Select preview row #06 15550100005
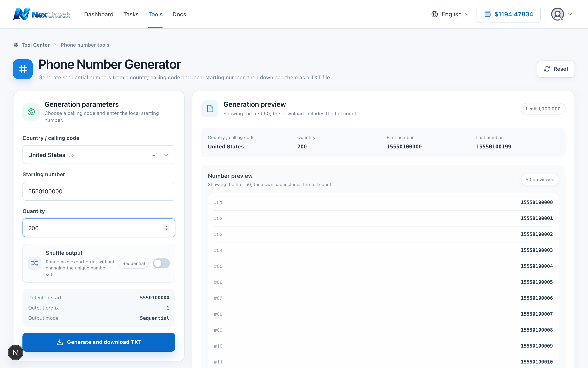 click(383, 282)
